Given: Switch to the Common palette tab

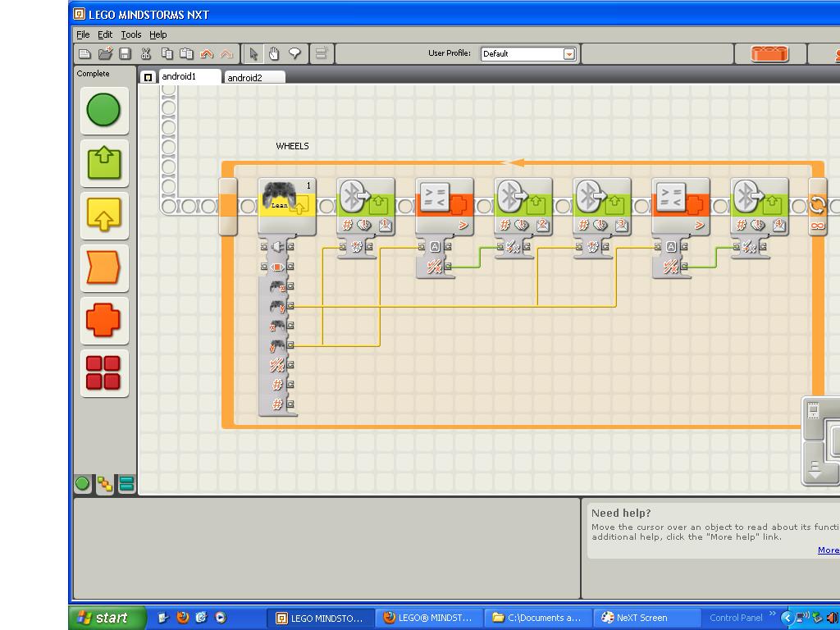Looking at the screenshot, I should coord(82,484).
